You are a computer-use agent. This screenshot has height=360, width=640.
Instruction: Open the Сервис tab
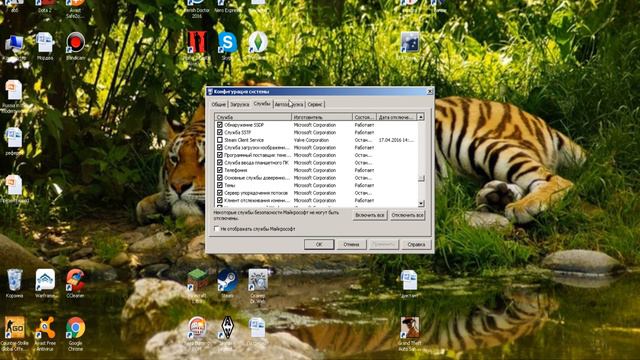pyautogui.click(x=315, y=104)
